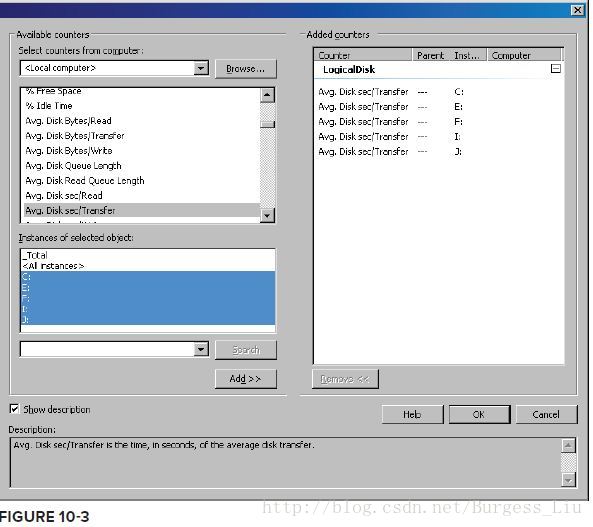Click the Remove << button
The image size is (593, 527).
(x=345, y=379)
